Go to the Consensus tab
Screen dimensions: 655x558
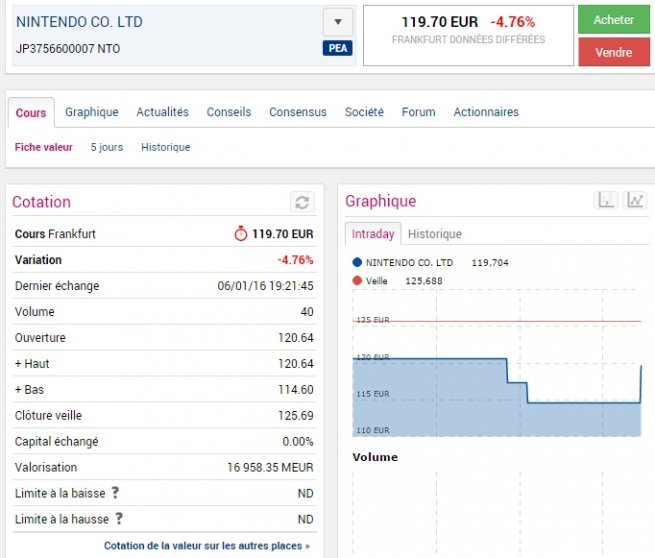click(x=298, y=112)
